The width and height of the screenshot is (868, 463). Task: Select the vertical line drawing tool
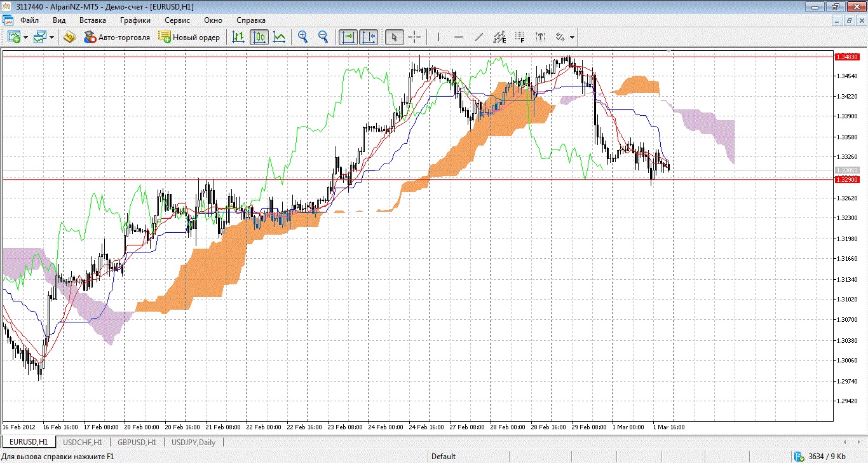[438, 37]
